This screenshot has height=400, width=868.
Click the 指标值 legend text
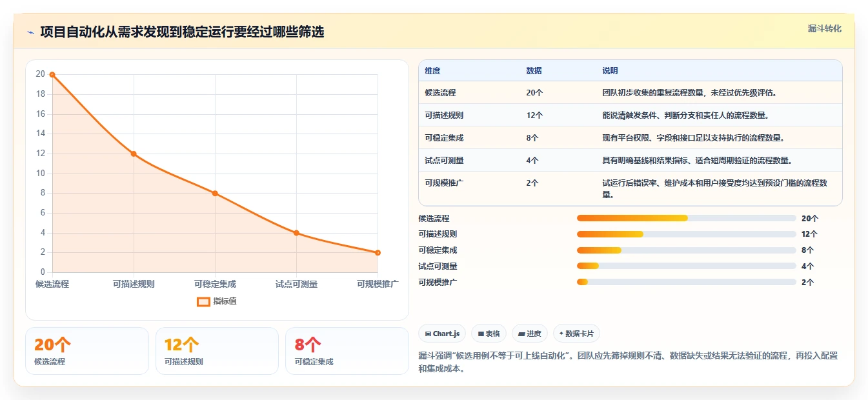click(x=225, y=301)
